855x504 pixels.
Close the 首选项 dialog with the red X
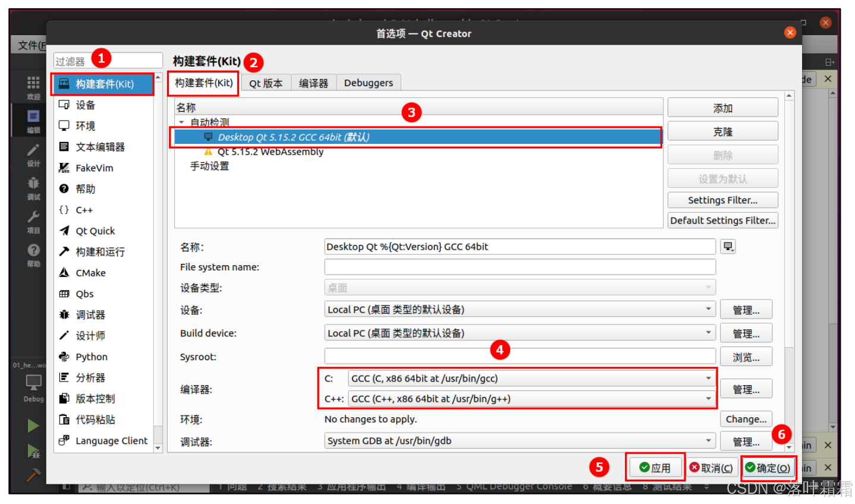[790, 33]
